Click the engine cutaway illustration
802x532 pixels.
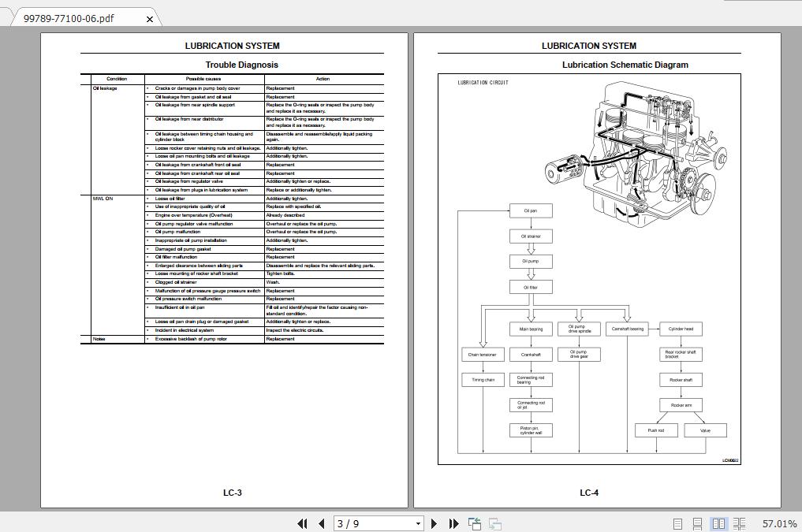point(637,154)
